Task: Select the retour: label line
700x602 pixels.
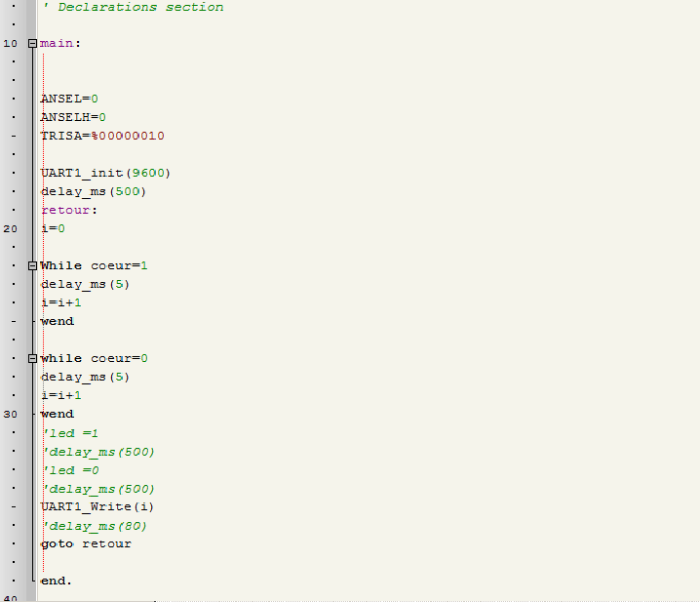Action: [69, 210]
